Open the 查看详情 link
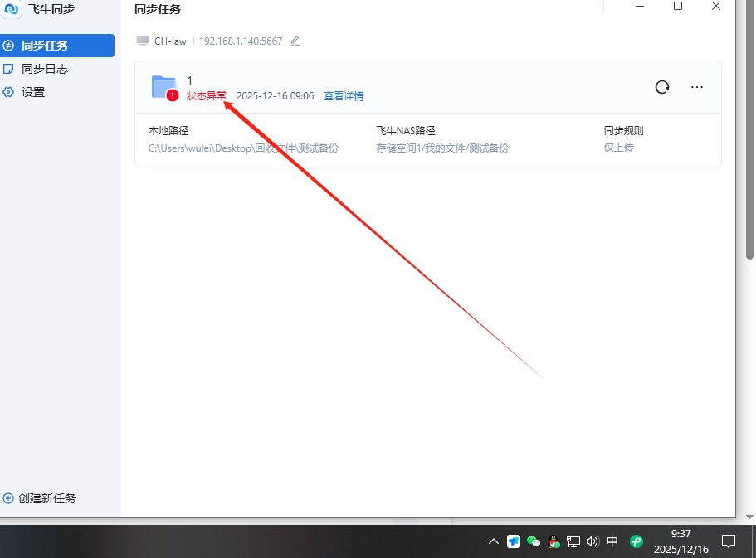The width and height of the screenshot is (756, 558). (x=344, y=95)
